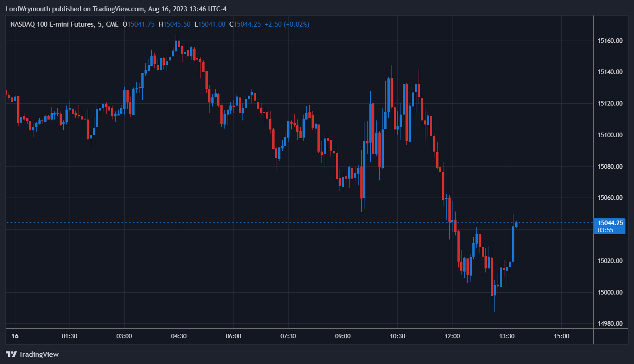Click the 04:30 time axis label
This screenshot has width=634, height=364.
pos(179,336)
